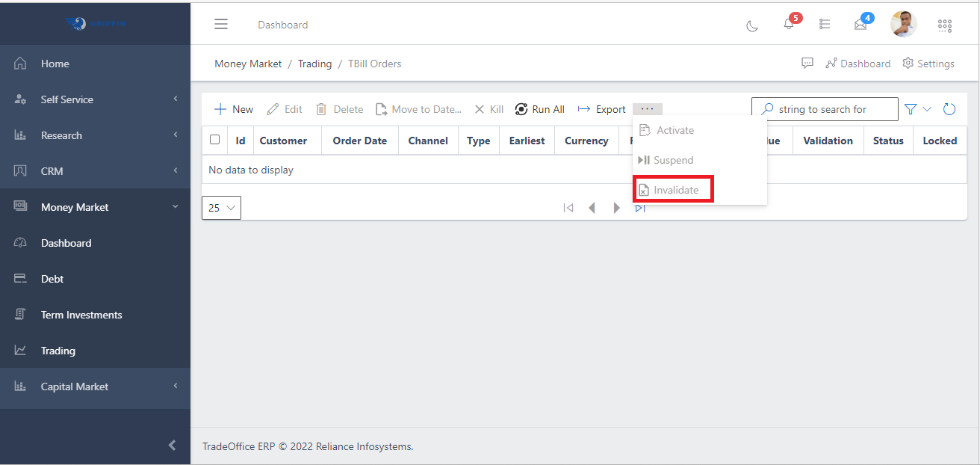
Task: Click the hamburger menu icon
Action: [221, 25]
